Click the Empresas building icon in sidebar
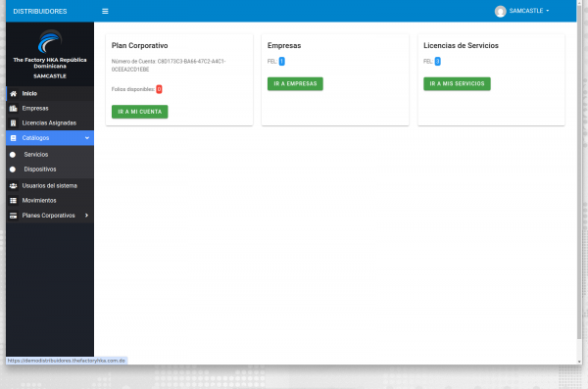The height and width of the screenshot is (389, 588). point(13,109)
